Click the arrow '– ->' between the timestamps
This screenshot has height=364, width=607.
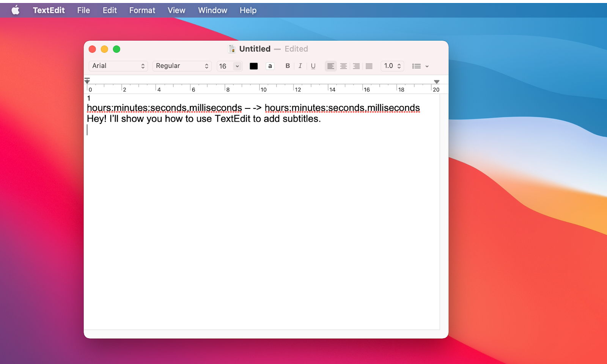click(x=253, y=108)
